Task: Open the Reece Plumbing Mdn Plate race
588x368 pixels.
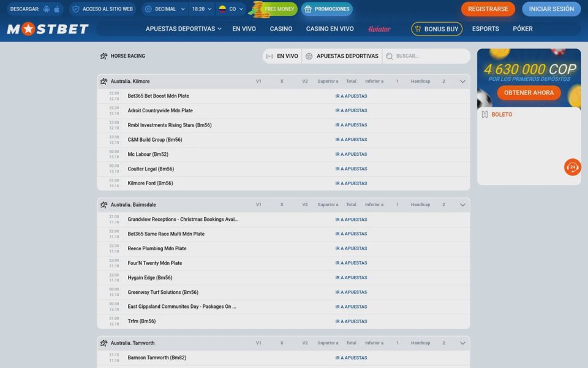Action: (x=157, y=248)
